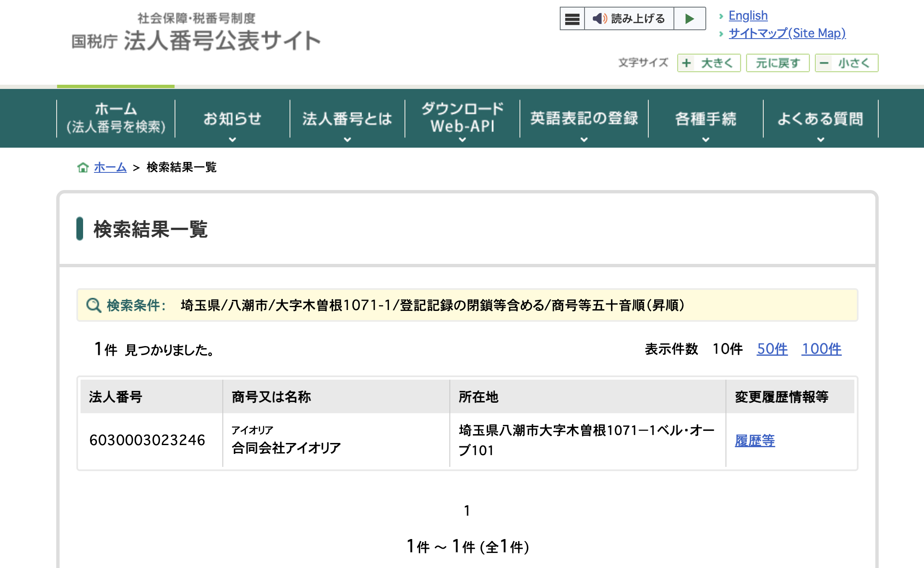
Task: Click the 読み上げる speaker icon
Action: 600,18
